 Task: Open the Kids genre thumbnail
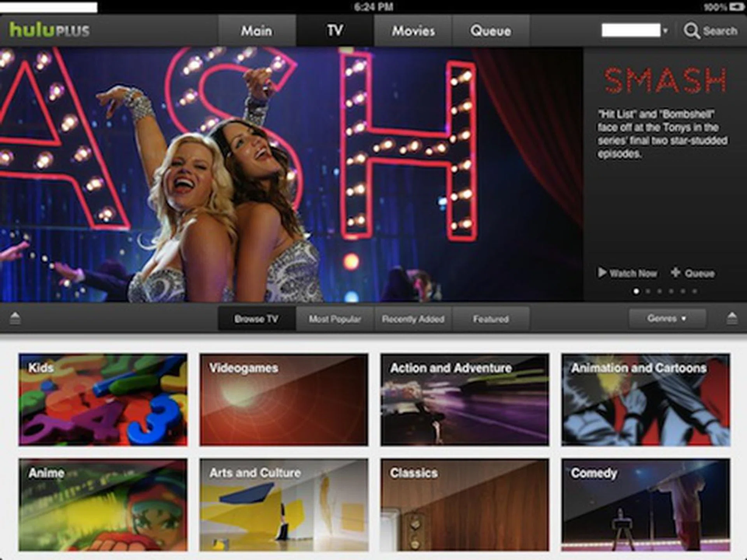click(x=103, y=399)
